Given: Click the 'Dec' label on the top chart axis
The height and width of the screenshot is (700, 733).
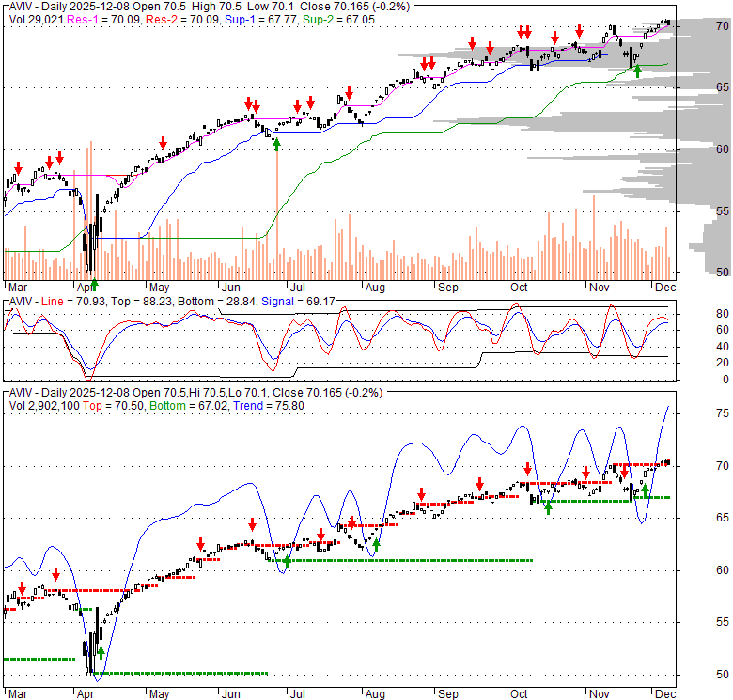Looking at the screenshot, I should click(x=665, y=287).
